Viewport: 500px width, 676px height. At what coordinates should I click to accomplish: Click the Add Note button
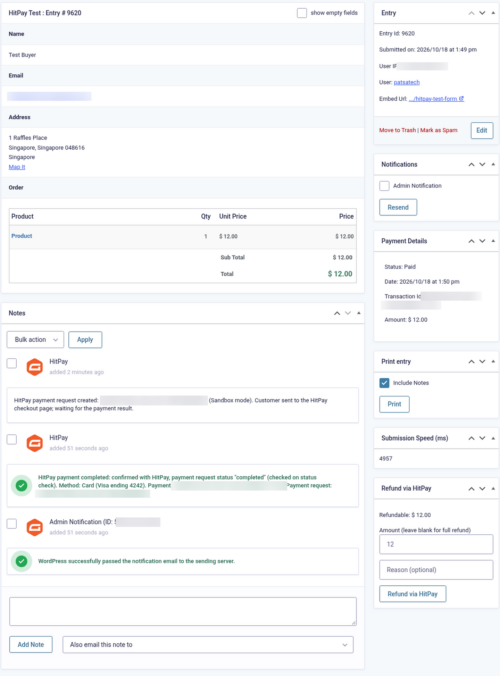pos(31,645)
